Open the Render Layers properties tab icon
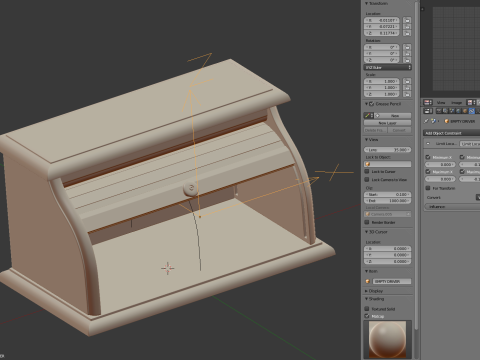480x360 pixels. (445, 111)
